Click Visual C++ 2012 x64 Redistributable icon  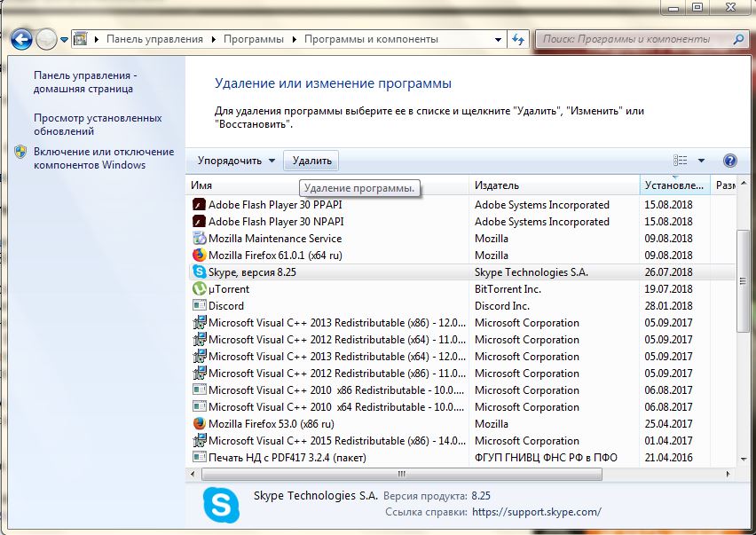click(199, 339)
